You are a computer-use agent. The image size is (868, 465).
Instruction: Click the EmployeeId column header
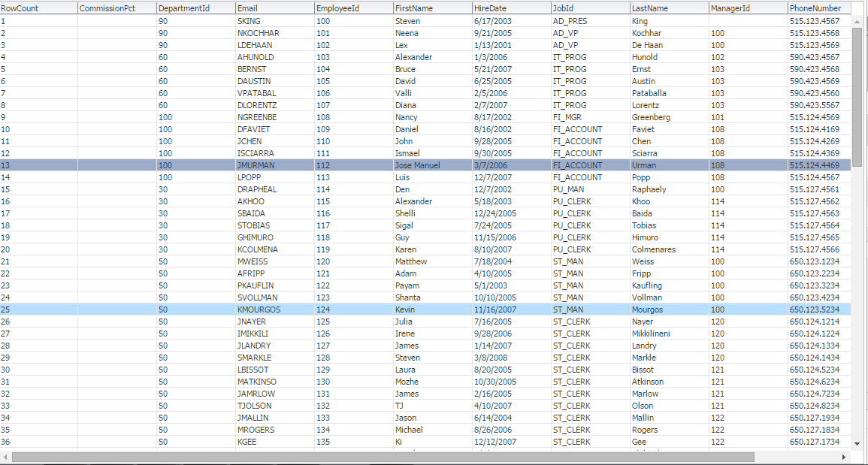pyautogui.click(x=354, y=8)
